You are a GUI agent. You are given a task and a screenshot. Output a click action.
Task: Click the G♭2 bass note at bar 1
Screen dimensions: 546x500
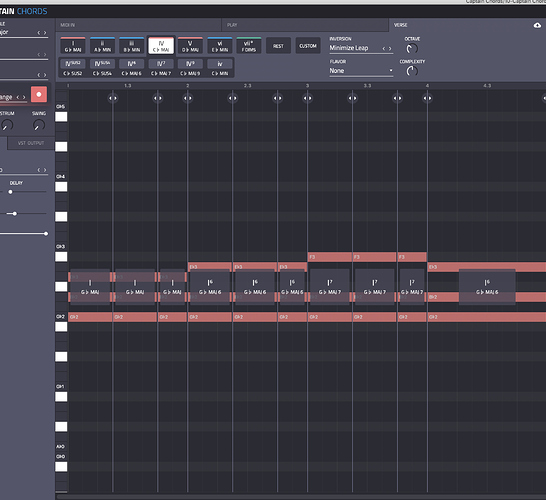coord(90,317)
